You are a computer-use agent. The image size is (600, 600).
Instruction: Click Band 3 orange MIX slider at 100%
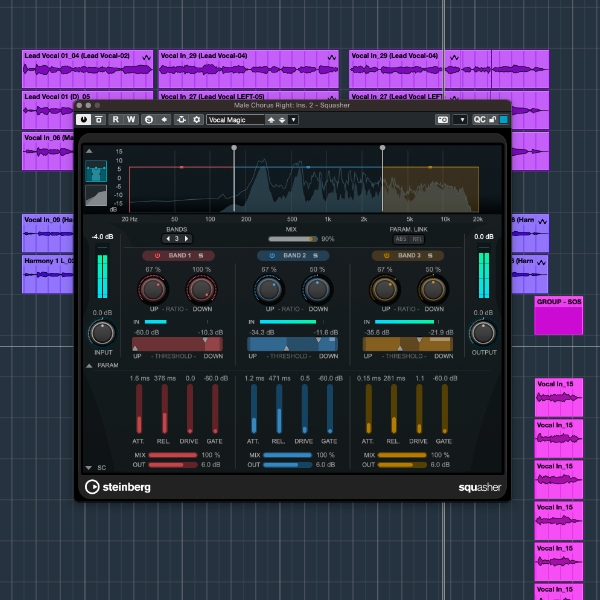[x=402, y=455]
